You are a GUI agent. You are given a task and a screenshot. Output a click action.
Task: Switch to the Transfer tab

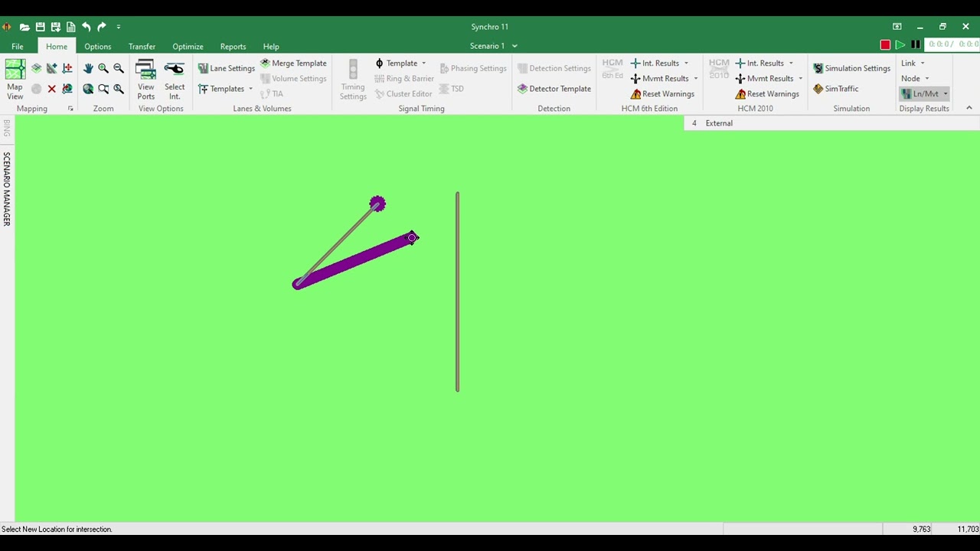tap(142, 47)
